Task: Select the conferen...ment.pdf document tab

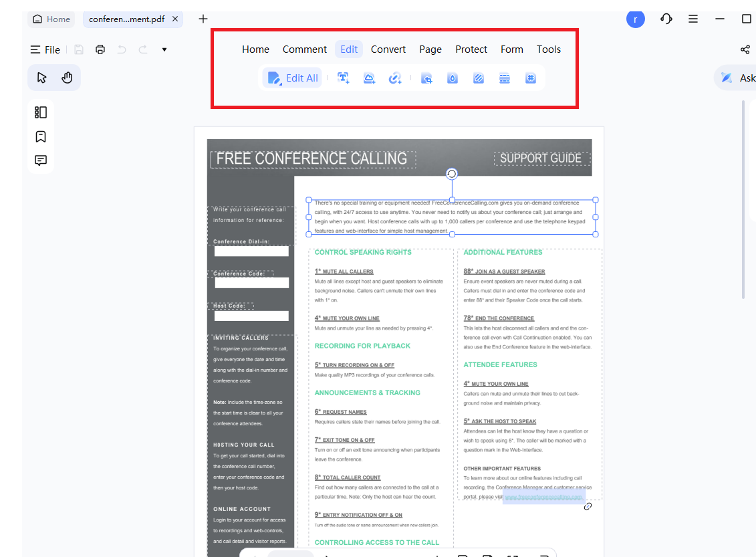Action: [127, 19]
